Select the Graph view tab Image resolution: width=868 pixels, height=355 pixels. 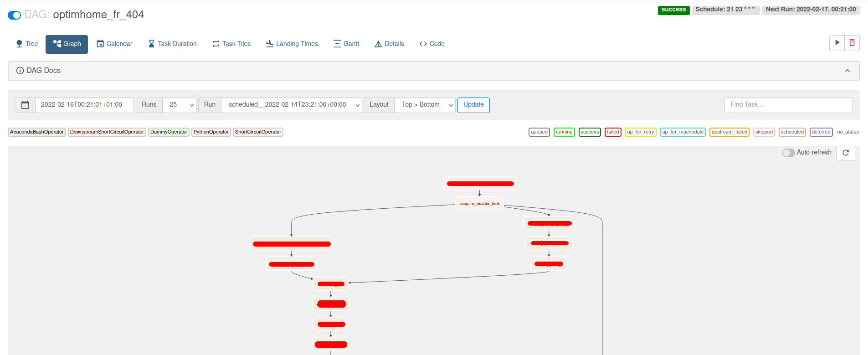(x=67, y=44)
